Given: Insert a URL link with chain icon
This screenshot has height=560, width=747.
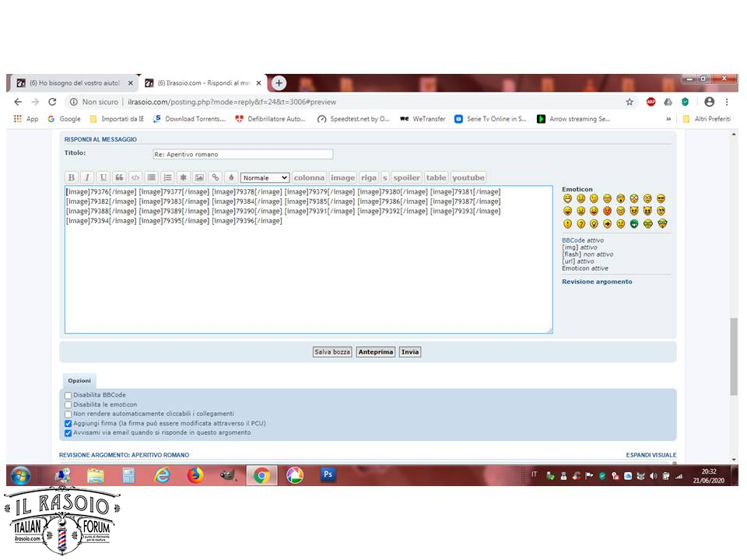Looking at the screenshot, I should point(216,177).
